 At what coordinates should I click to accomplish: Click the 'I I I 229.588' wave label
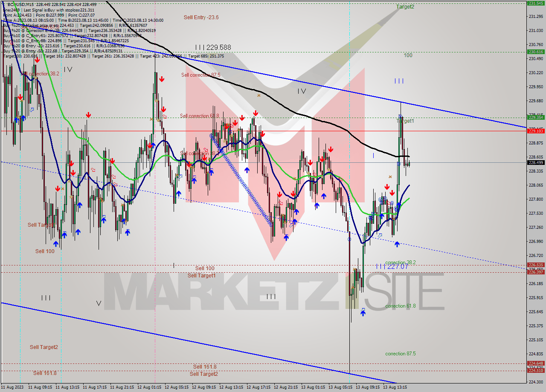(213, 47)
